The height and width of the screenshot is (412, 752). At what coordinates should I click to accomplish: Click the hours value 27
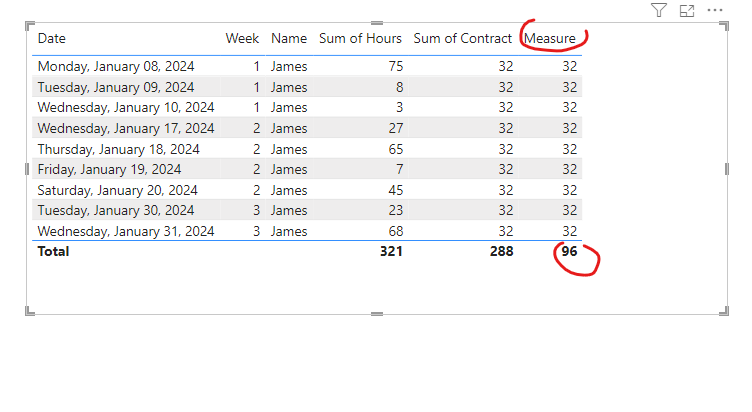(x=396, y=129)
